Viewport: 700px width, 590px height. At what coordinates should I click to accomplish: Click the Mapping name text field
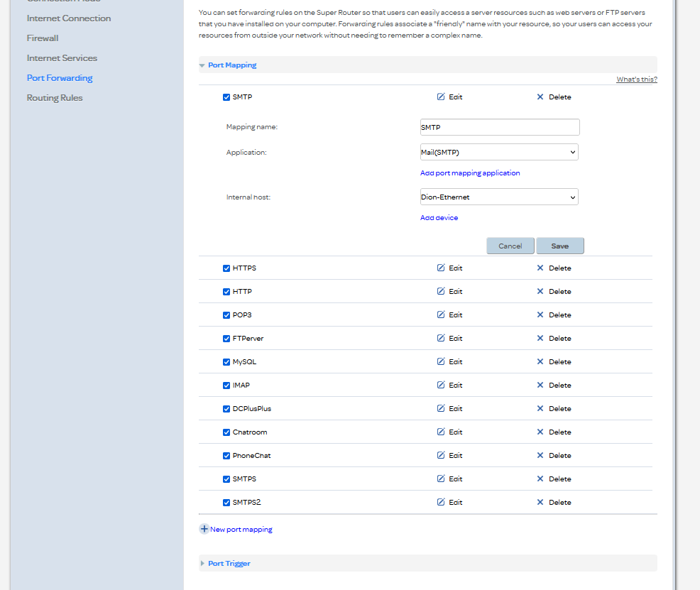(x=500, y=127)
